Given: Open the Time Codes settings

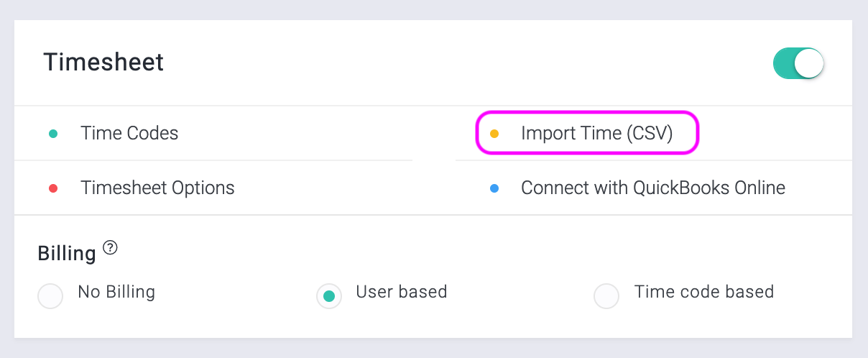Looking at the screenshot, I should (129, 133).
